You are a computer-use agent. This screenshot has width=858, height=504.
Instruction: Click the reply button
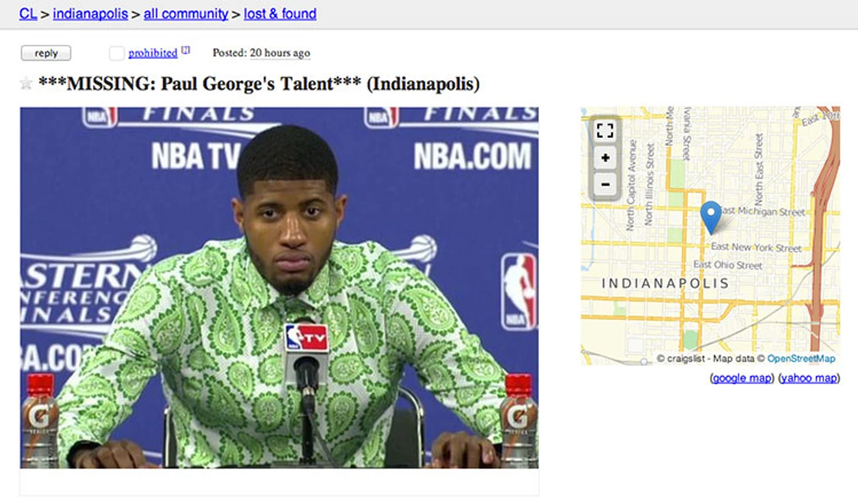point(46,53)
